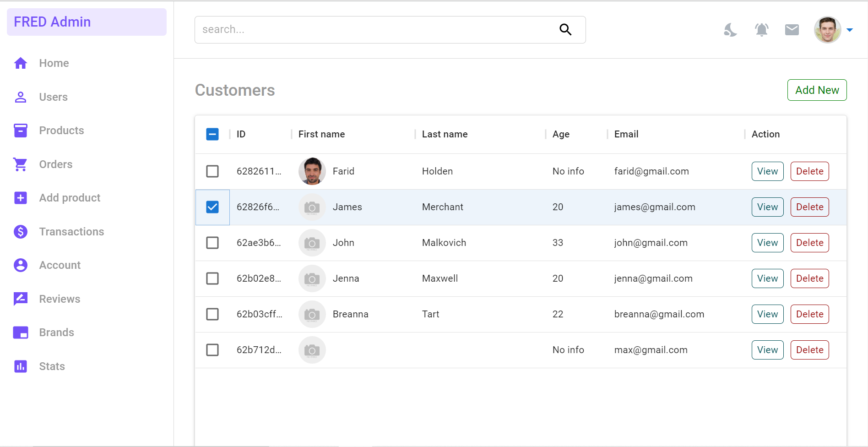The height and width of the screenshot is (447, 868).
Task: Click Farid's profile photo
Action: (312, 171)
